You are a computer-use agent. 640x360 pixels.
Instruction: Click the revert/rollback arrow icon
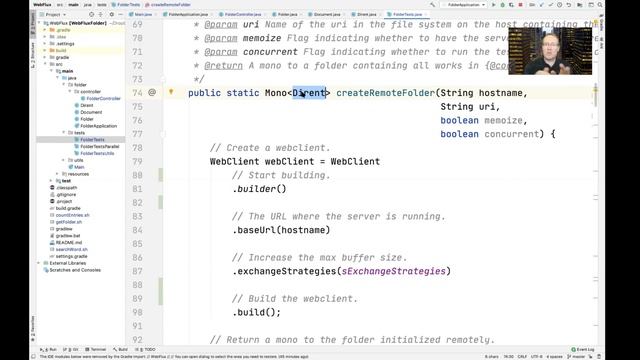(x=569, y=5)
